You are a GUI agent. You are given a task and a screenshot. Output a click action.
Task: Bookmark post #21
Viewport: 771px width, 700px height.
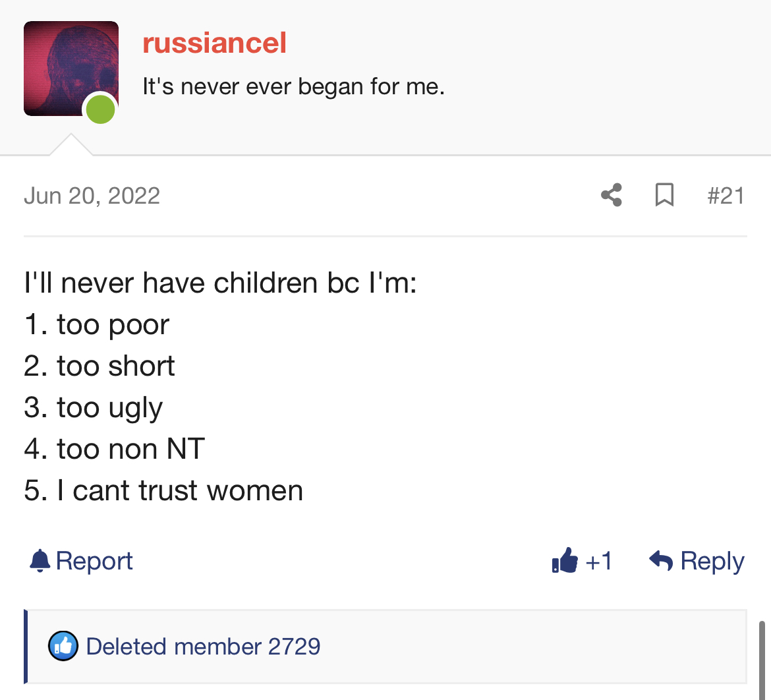click(664, 195)
